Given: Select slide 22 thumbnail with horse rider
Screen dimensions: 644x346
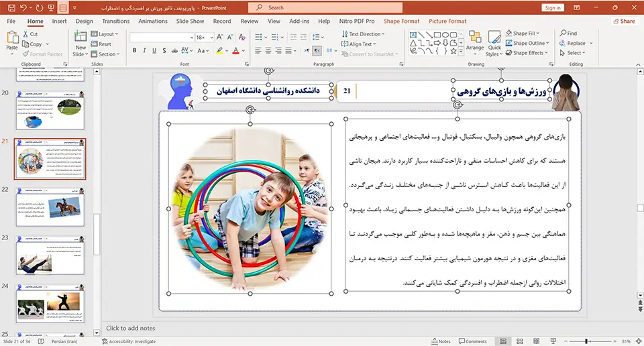Looking at the screenshot, I should pyautogui.click(x=50, y=207).
